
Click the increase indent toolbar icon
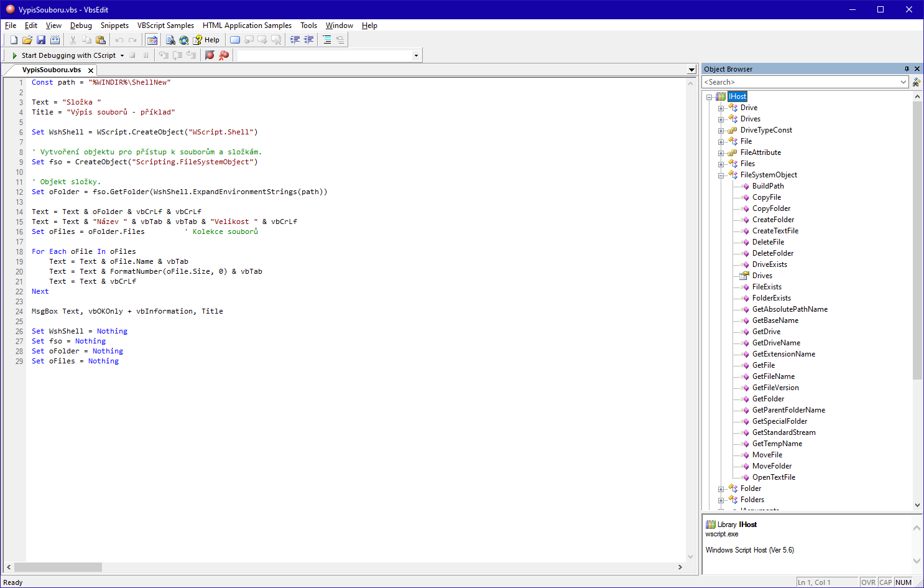295,40
